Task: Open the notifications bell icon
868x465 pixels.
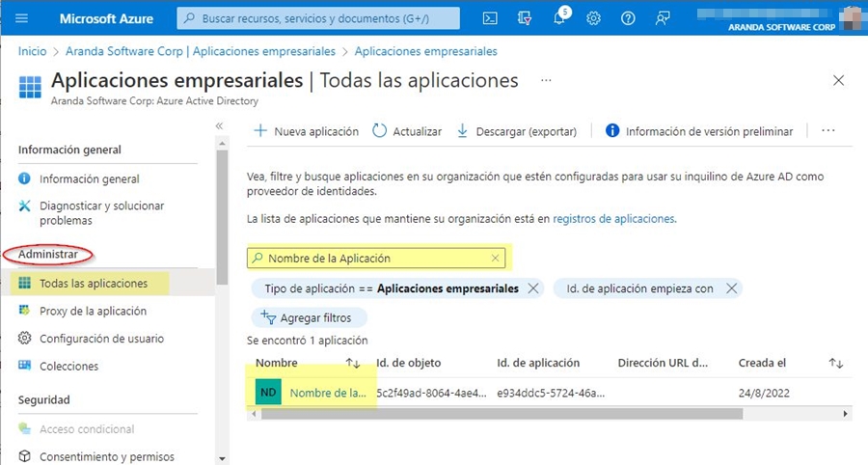Action: click(x=559, y=18)
